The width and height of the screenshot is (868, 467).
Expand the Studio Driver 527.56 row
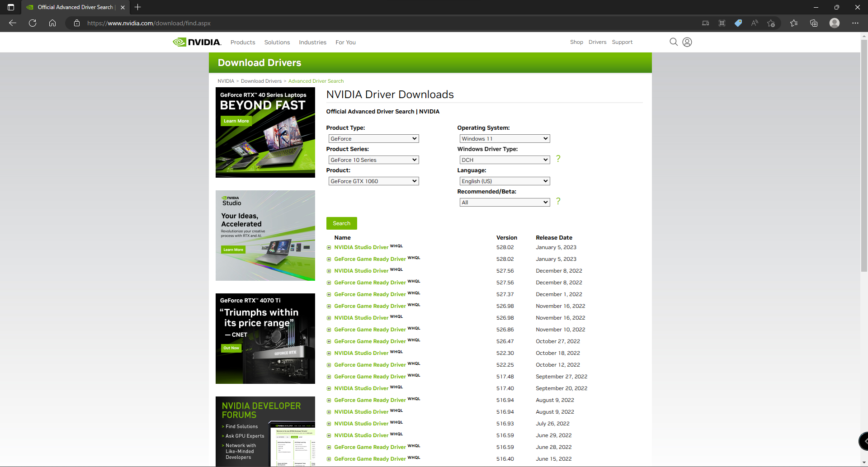(329, 271)
